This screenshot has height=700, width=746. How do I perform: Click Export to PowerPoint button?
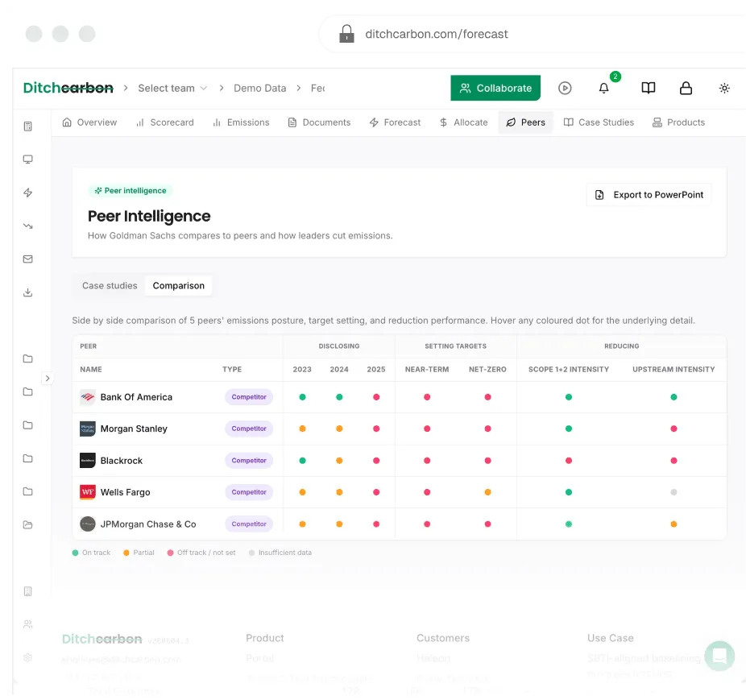[x=649, y=195]
